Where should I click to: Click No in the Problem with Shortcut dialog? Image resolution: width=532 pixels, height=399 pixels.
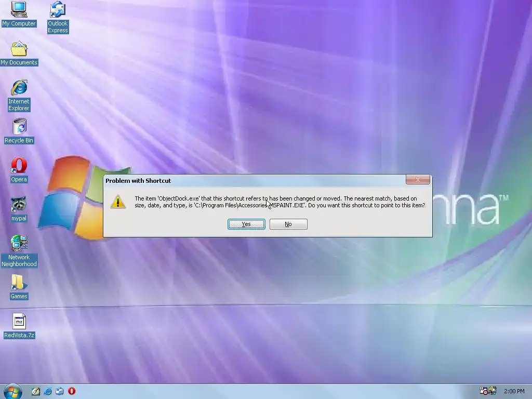tap(288, 224)
